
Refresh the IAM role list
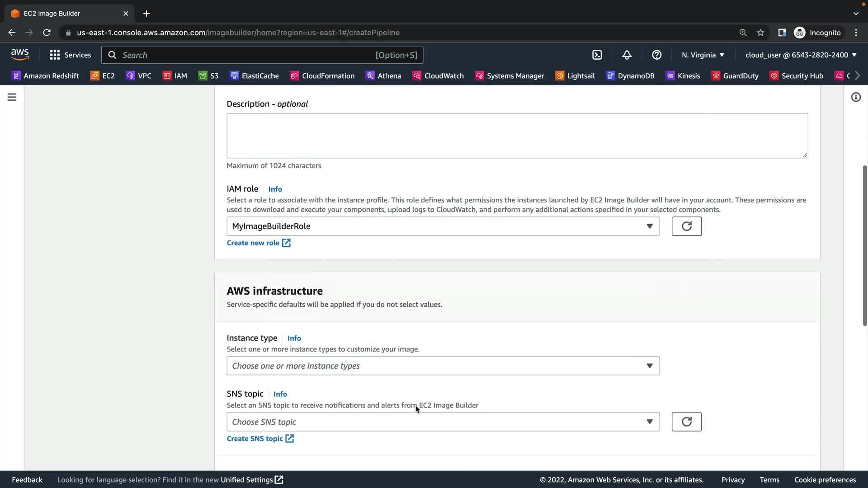point(686,226)
